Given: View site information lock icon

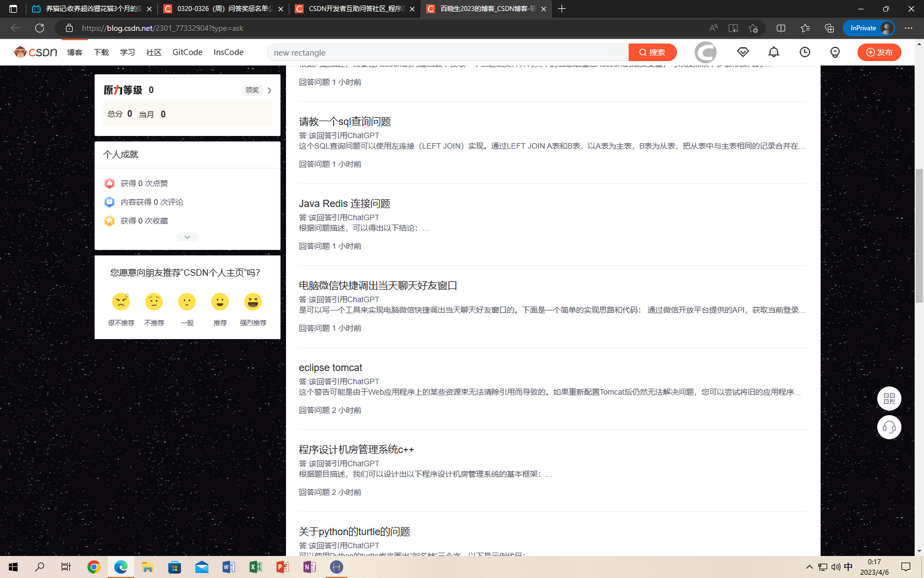Looking at the screenshot, I should (x=69, y=28).
